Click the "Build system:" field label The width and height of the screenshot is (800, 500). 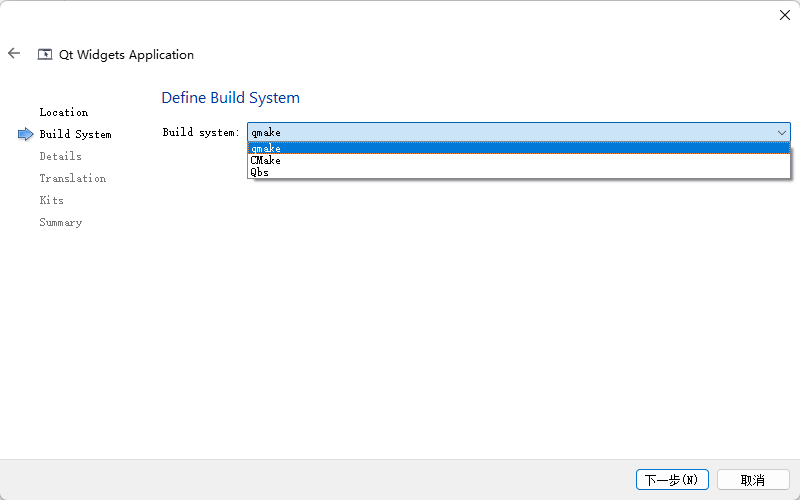pyautogui.click(x=200, y=132)
